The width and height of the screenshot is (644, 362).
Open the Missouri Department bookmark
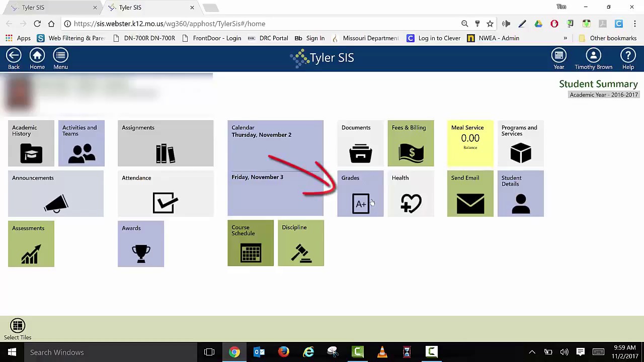365,38
